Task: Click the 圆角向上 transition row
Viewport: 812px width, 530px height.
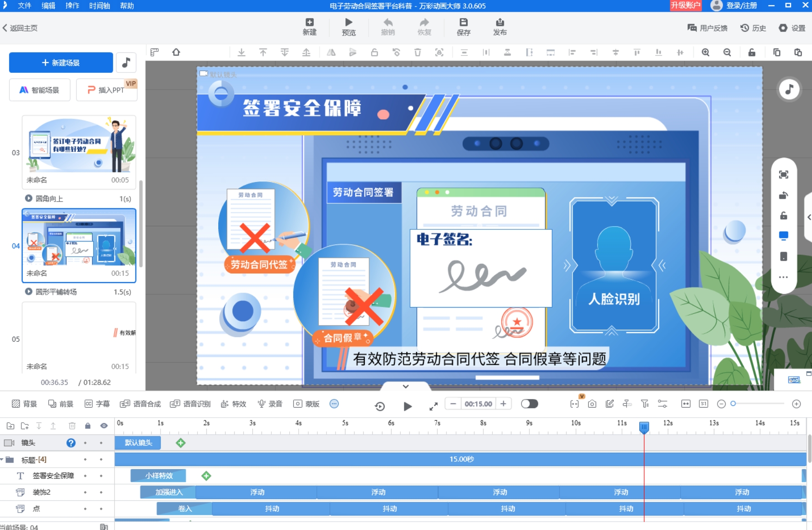Action: (78, 198)
